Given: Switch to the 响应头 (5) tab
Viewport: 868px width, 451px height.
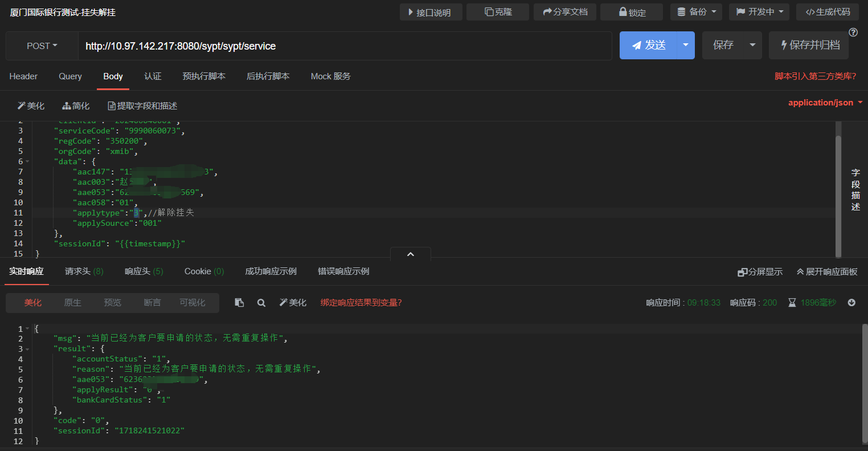Looking at the screenshot, I should (x=144, y=271).
